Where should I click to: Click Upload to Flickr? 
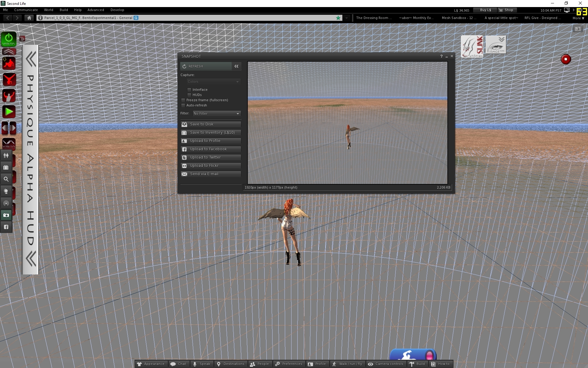211,166
